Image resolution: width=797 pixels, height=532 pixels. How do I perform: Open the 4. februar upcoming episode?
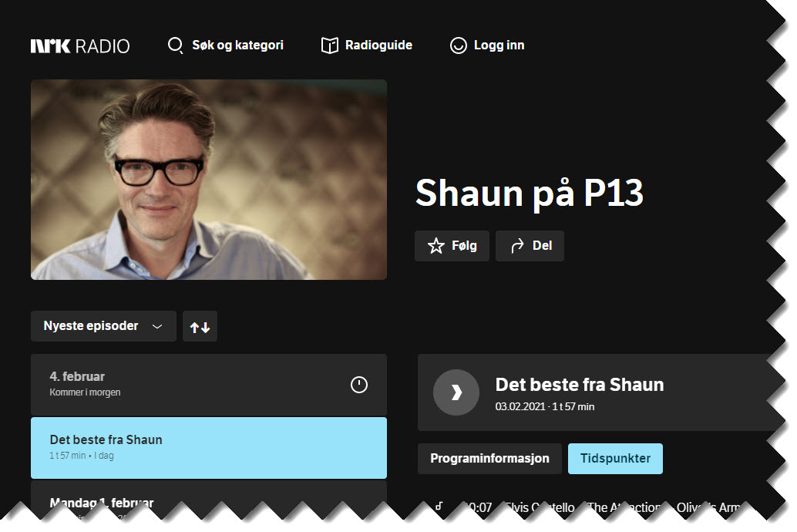(x=209, y=385)
